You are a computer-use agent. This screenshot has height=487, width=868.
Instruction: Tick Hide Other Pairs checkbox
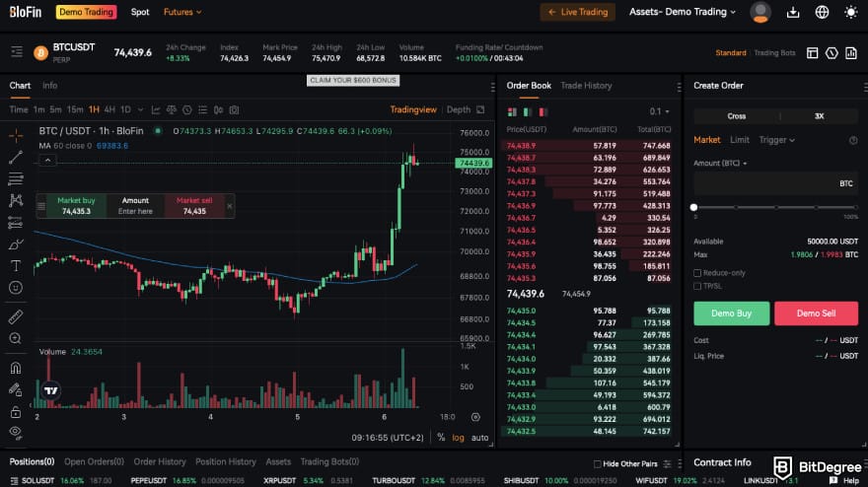point(598,463)
